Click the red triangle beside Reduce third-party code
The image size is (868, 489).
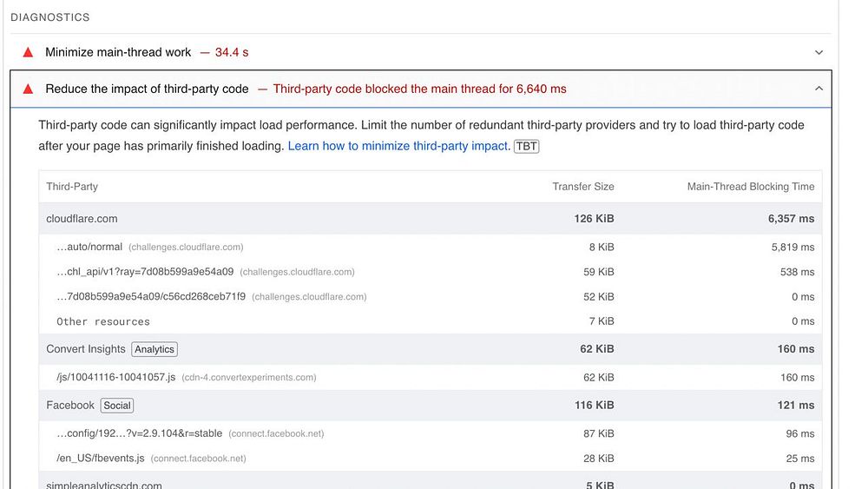28,89
